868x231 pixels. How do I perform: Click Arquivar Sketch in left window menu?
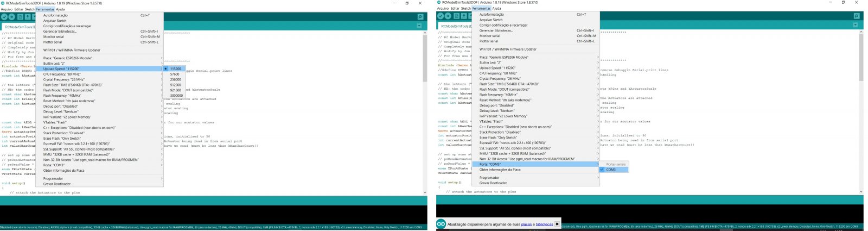(x=99, y=21)
